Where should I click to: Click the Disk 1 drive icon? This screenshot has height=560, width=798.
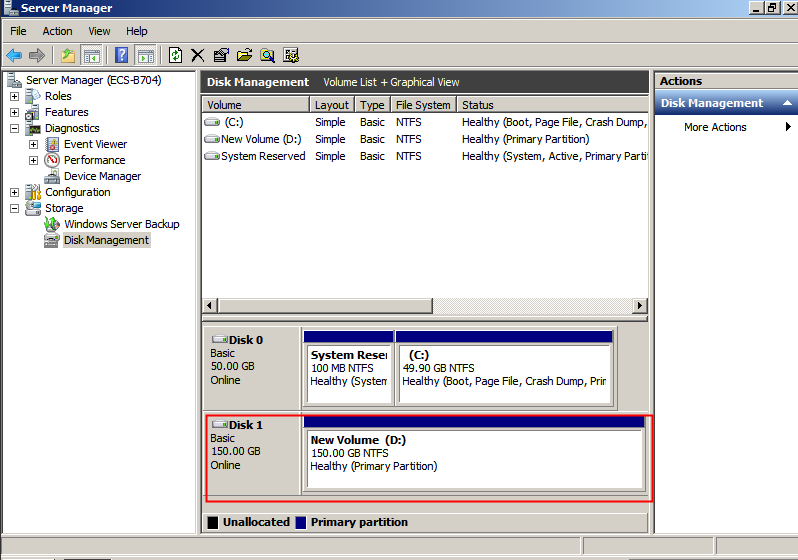pos(220,424)
